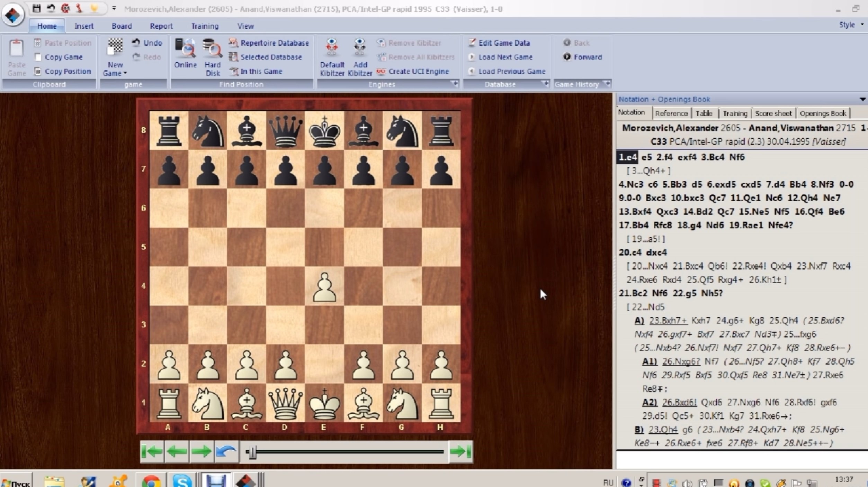Open the ChessBase application menu logo
Screen dimensions: 868x487
click(x=13, y=14)
